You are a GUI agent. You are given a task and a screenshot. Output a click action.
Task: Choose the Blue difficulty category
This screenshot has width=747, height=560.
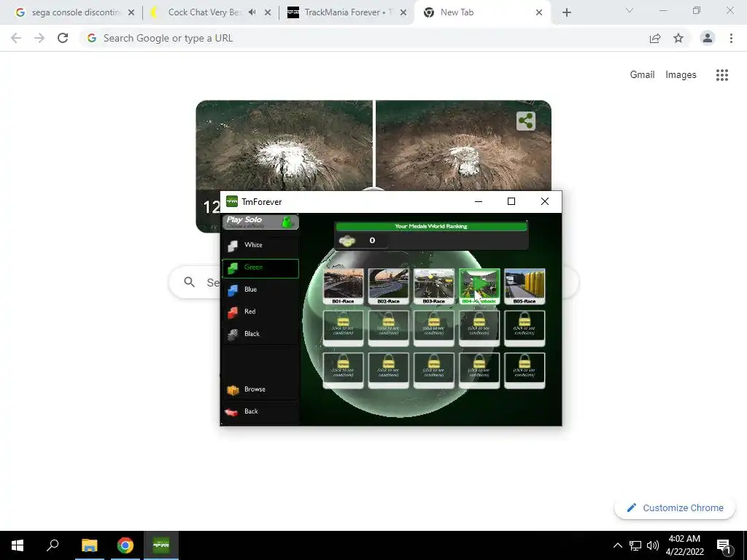[x=260, y=290]
